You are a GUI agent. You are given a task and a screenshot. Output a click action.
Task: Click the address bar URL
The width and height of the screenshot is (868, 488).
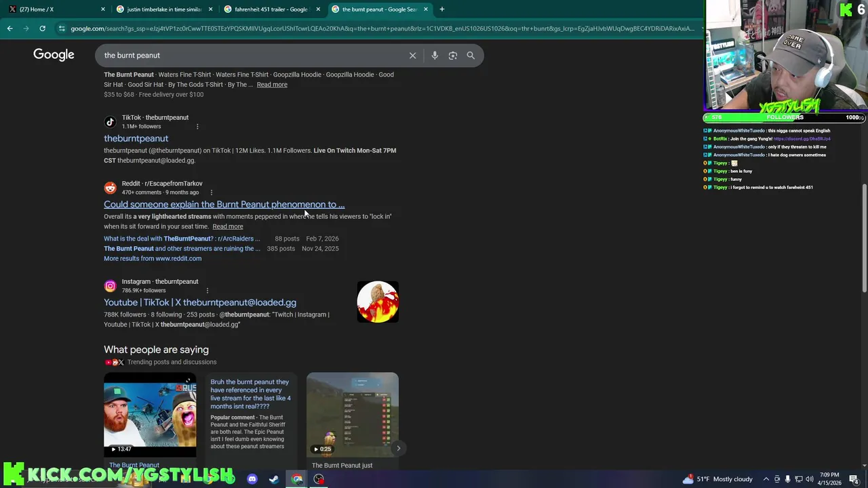point(382,28)
